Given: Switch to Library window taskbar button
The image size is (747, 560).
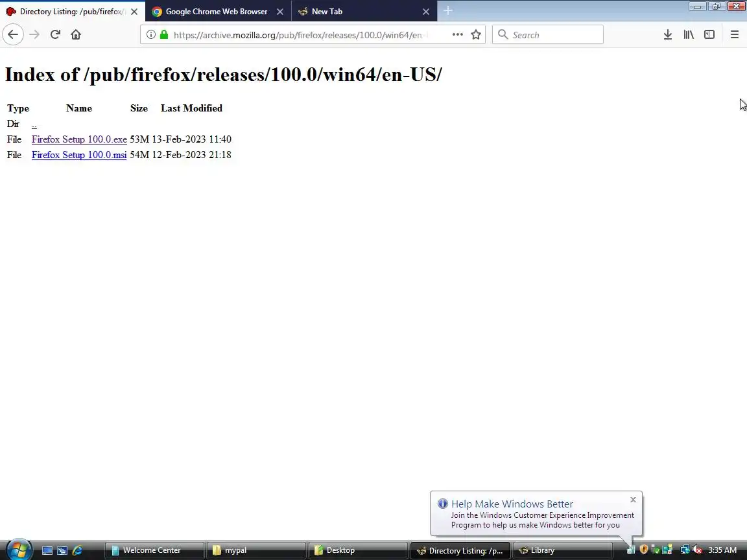Looking at the screenshot, I should point(562,550).
